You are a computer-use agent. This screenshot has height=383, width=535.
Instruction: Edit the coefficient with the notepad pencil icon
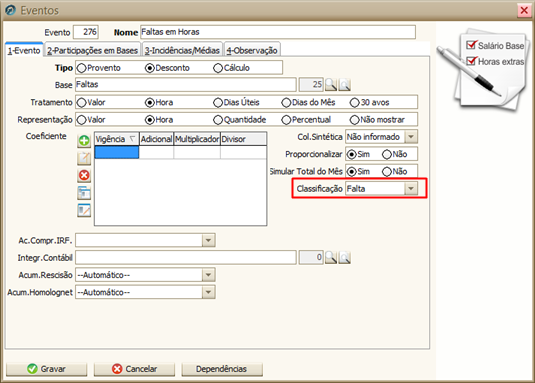(x=84, y=158)
